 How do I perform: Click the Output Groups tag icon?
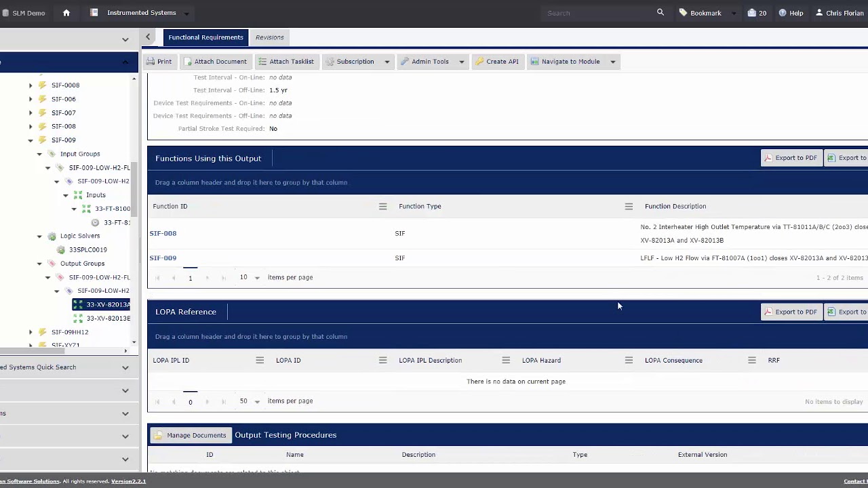coord(52,264)
